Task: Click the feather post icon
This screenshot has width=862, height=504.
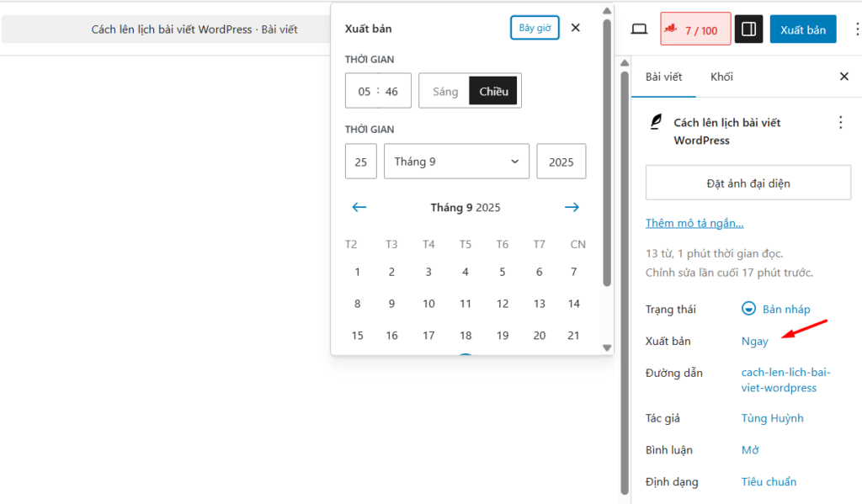Action: 655,122
